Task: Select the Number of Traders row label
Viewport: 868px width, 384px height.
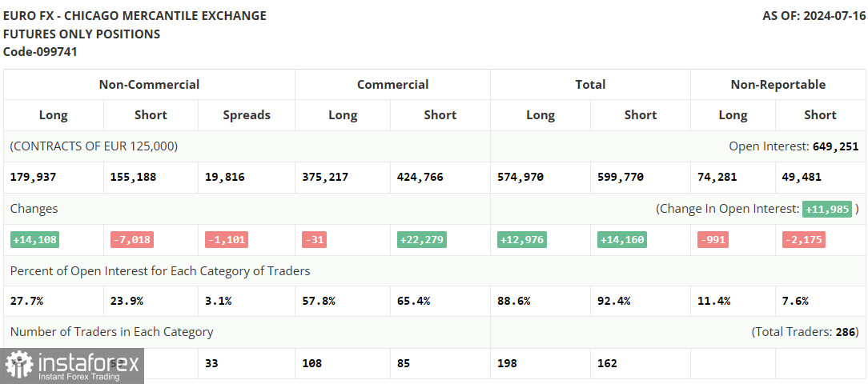Action: tap(111, 331)
